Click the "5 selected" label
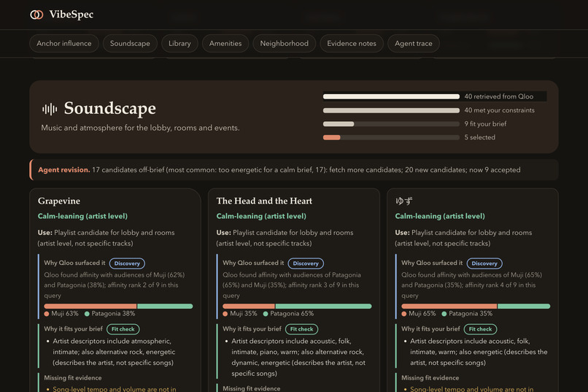 click(x=480, y=137)
